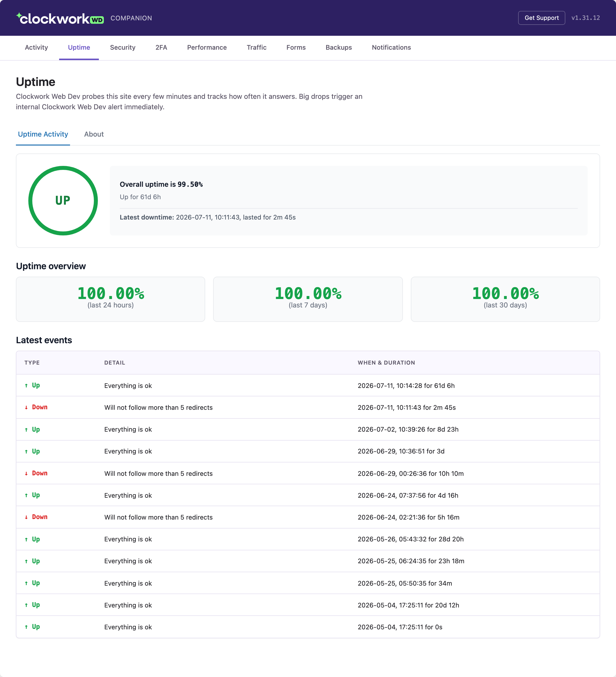Click the Clockwork WD logo
The width and height of the screenshot is (616, 677).
[x=60, y=18]
